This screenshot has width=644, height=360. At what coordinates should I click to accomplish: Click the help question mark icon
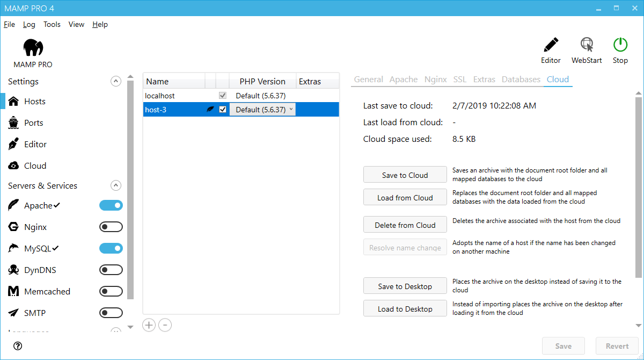point(18,346)
